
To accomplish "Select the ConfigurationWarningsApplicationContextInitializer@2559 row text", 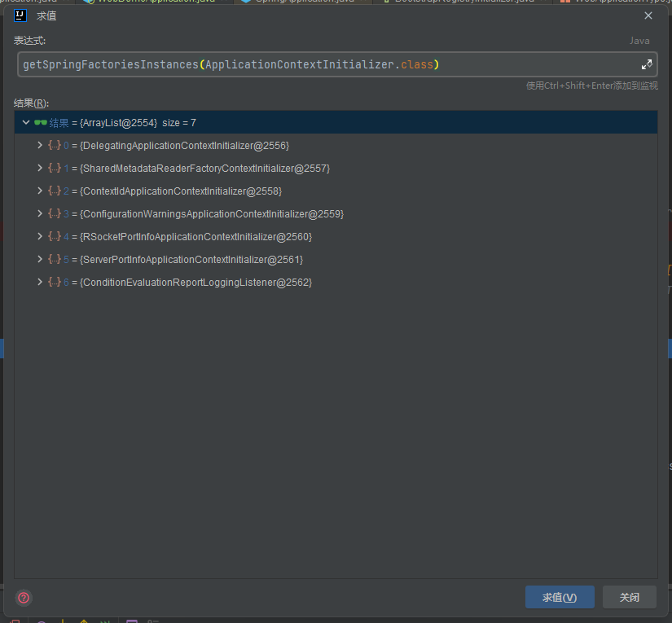I will (x=212, y=214).
